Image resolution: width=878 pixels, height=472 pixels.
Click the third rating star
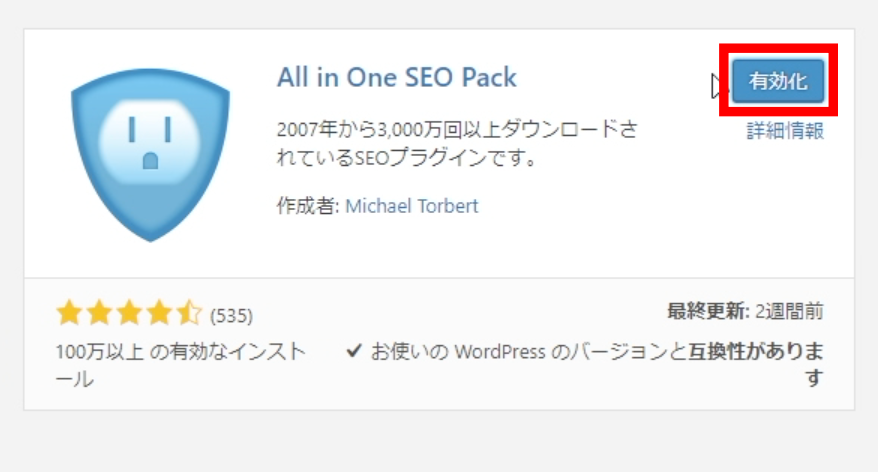[x=129, y=312]
